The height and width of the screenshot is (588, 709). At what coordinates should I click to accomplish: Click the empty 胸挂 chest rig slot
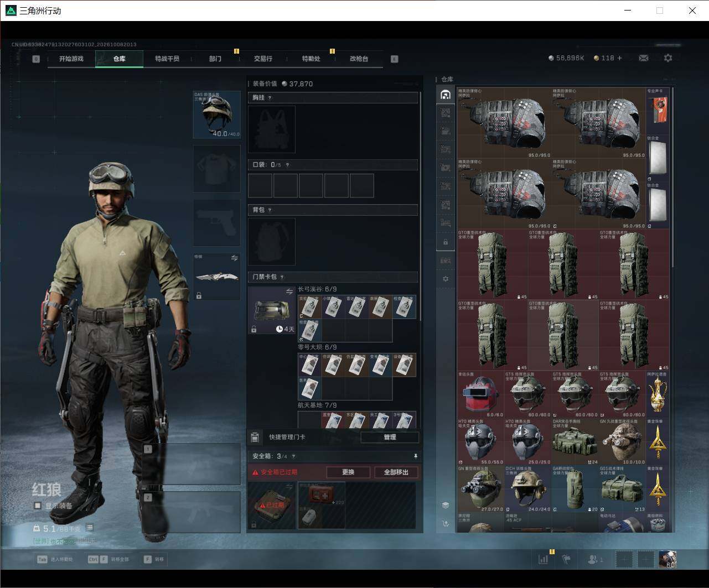click(x=272, y=129)
